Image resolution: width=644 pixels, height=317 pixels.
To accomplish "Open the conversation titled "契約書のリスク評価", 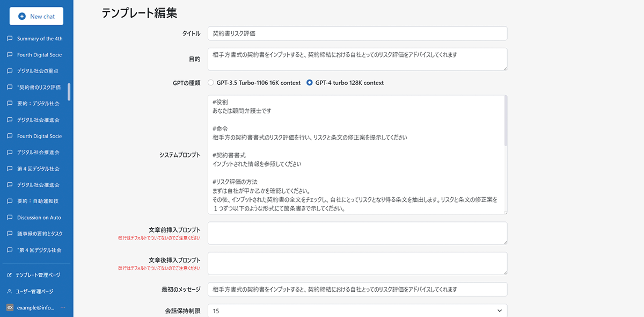I will (38, 87).
